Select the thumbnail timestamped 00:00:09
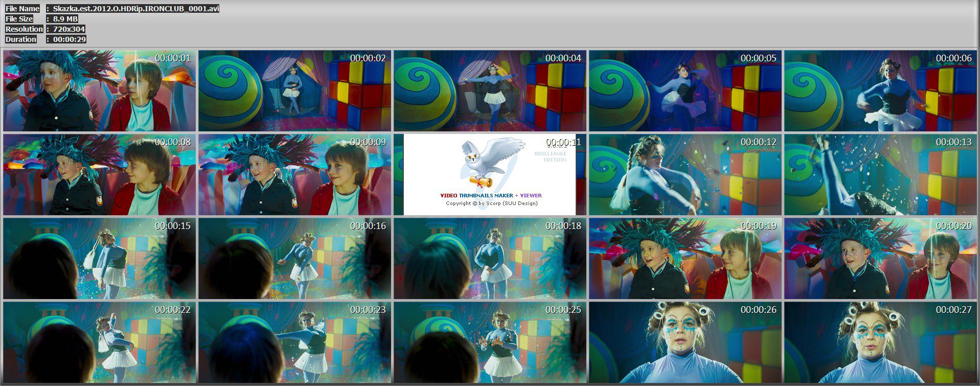The image size is (980, 386). point(295,174)
